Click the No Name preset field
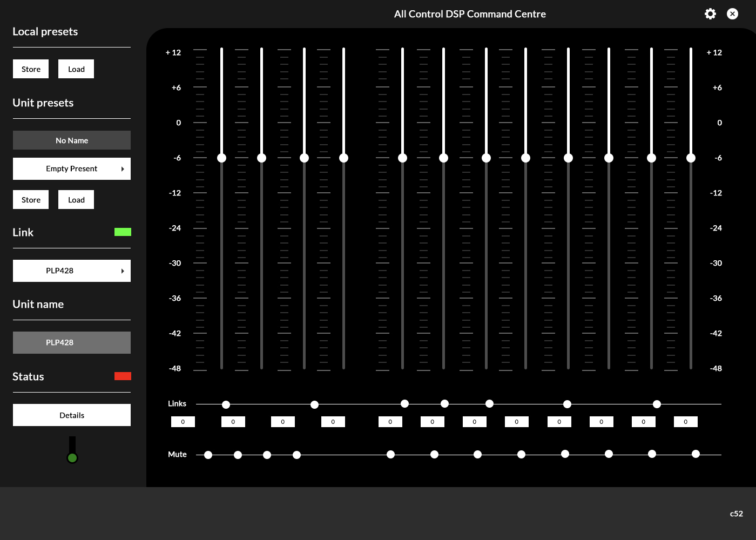 point(72,140)
